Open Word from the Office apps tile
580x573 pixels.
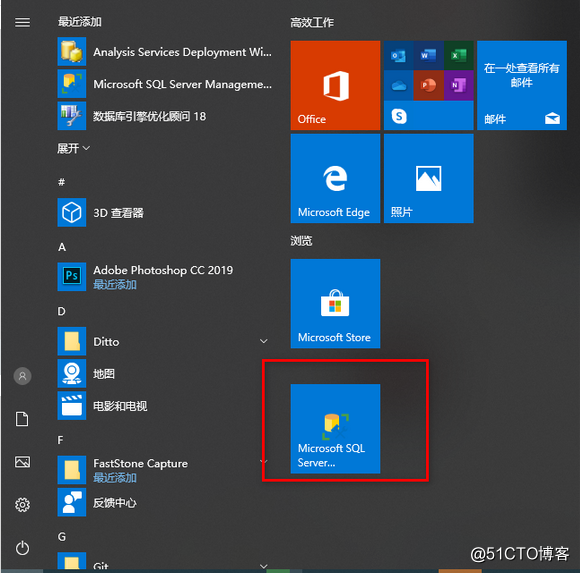click(428, 56)
